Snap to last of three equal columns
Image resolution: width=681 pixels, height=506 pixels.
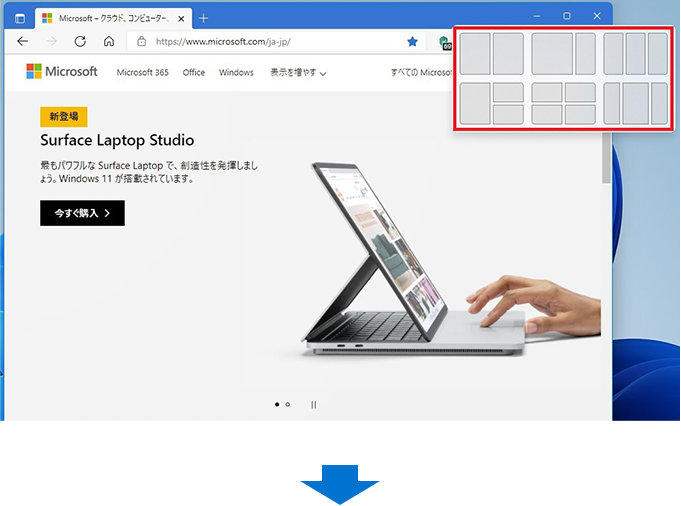click(x=658, y=54)
